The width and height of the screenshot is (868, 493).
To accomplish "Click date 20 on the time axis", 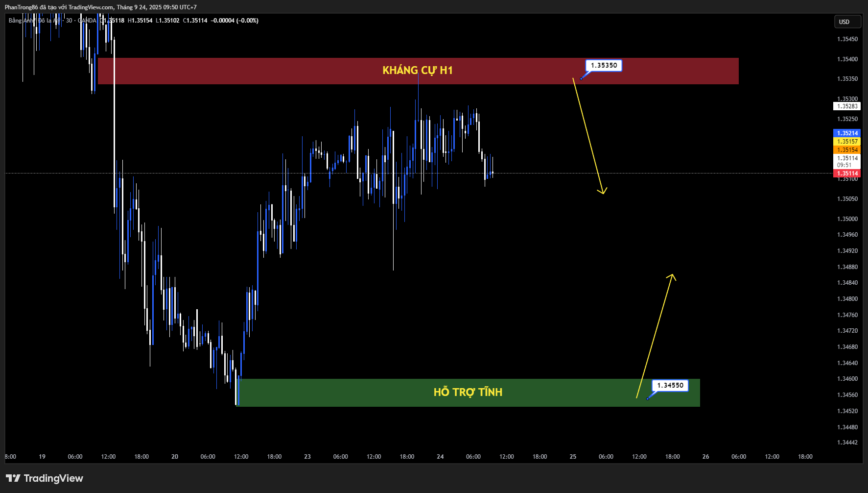I will click(x=175, y=457).
